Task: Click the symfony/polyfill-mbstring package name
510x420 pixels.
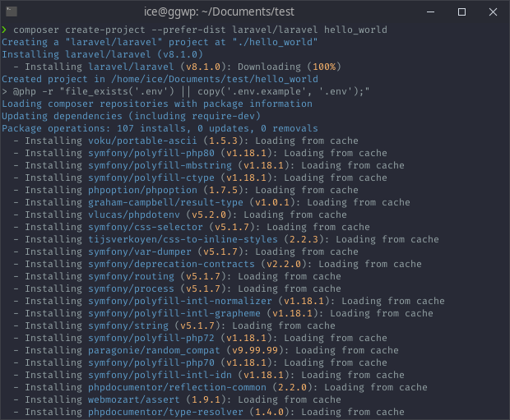Action: pos(160,165)
